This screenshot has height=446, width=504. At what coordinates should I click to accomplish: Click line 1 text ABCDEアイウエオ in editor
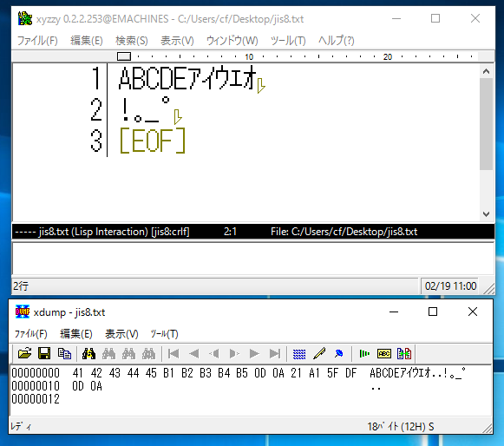point(187,78)
